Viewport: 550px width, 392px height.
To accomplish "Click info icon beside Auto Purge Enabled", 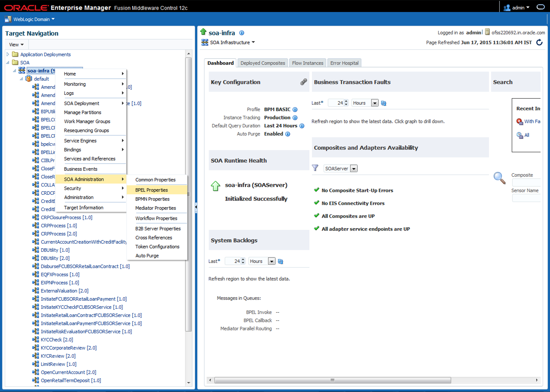I will pos(288,134).
